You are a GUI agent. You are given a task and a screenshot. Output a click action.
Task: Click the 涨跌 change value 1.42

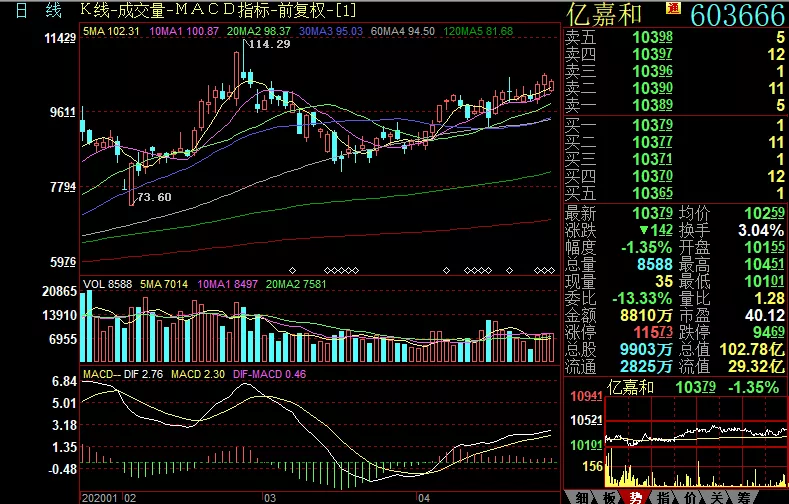656,230
